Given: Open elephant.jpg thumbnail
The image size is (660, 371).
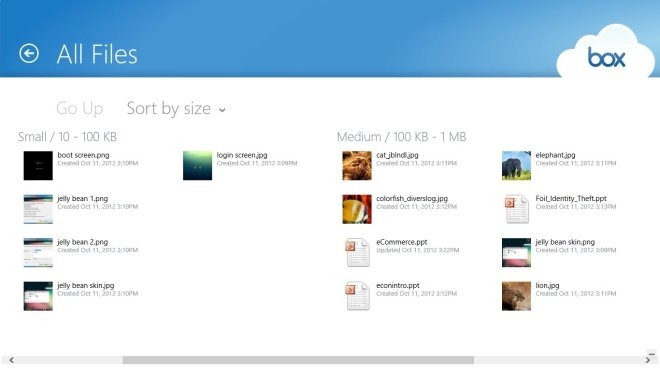Looking at the screenshot, I should point(516,165).
